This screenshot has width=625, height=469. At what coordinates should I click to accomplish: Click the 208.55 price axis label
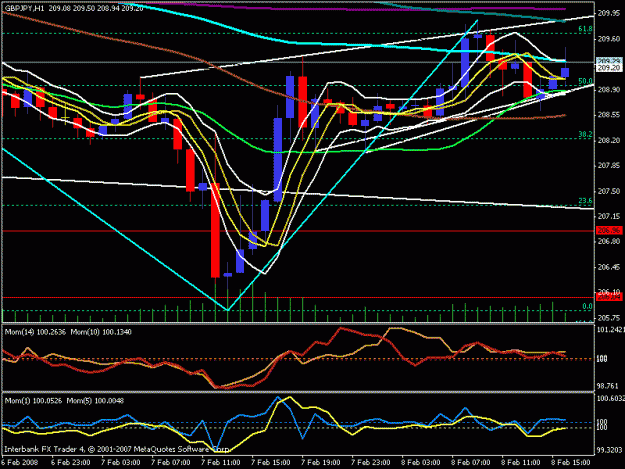tap(609, 115)
